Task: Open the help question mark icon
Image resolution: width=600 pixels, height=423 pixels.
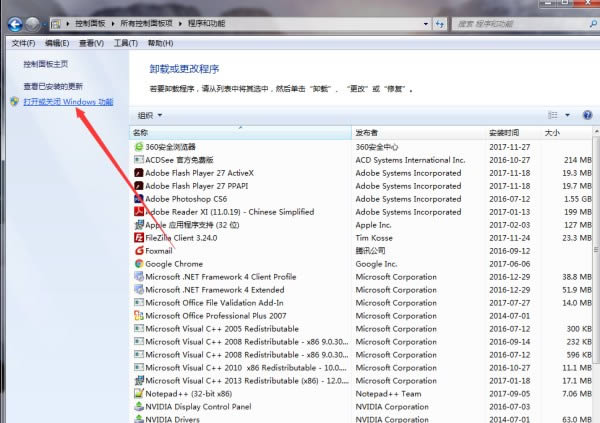Action: click(587, 115)
